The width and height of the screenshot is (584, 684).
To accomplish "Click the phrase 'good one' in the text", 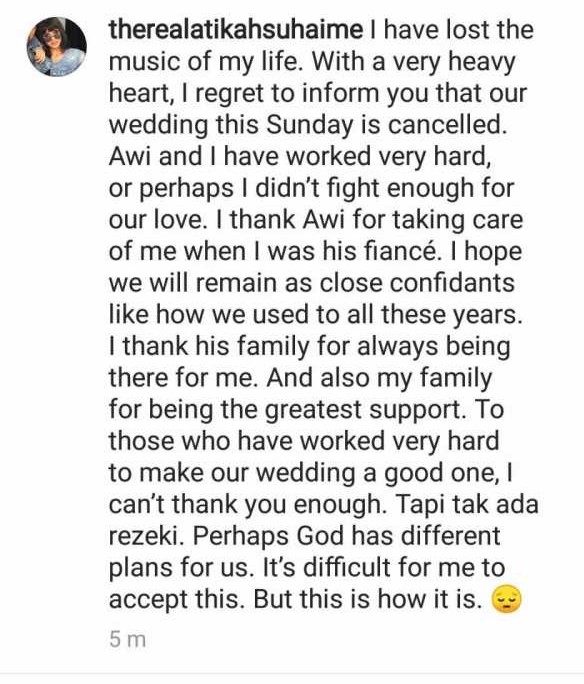I will pyautogui.click(x=439, y=473).
